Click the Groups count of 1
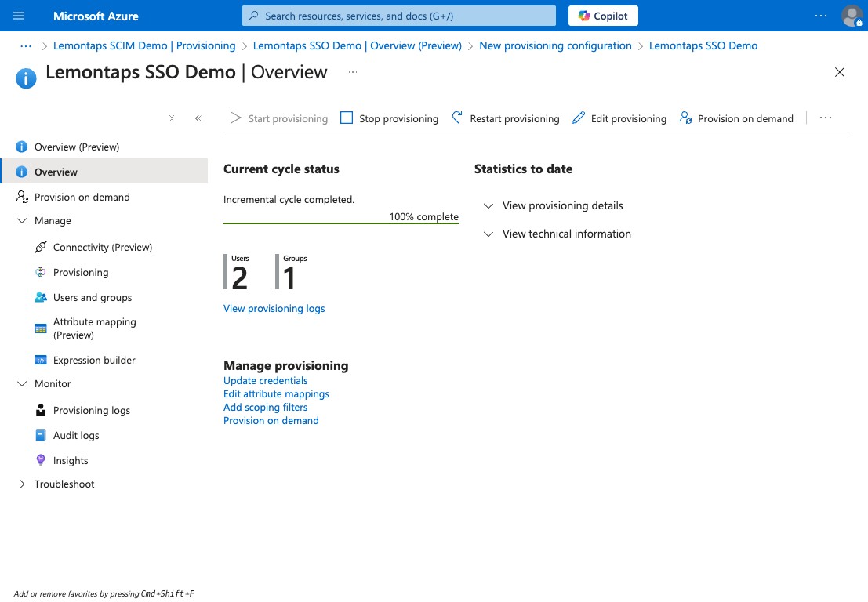The image size is (868, 602). tap(289, 277)
